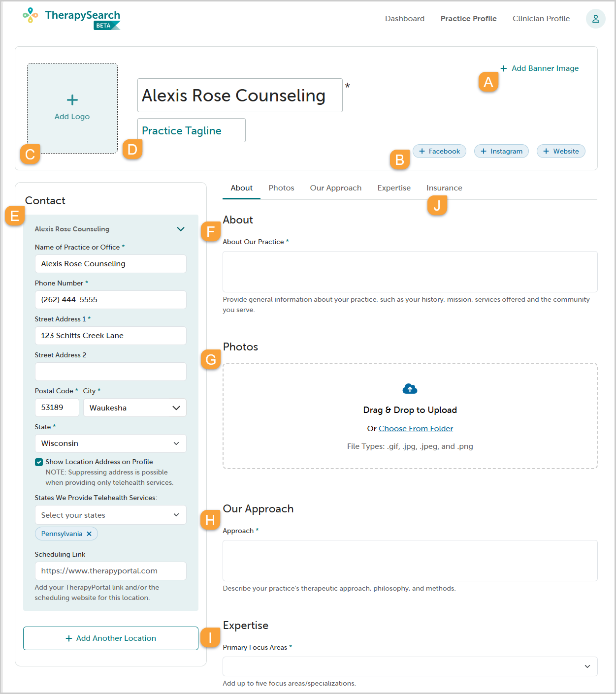The image size is (616, 694).
Task: Switch to the Our Approach tab
Action: (x=336, y=188)
